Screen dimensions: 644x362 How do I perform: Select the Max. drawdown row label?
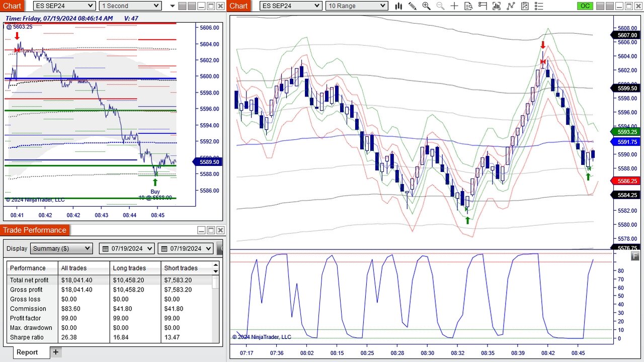pos(31,328)
